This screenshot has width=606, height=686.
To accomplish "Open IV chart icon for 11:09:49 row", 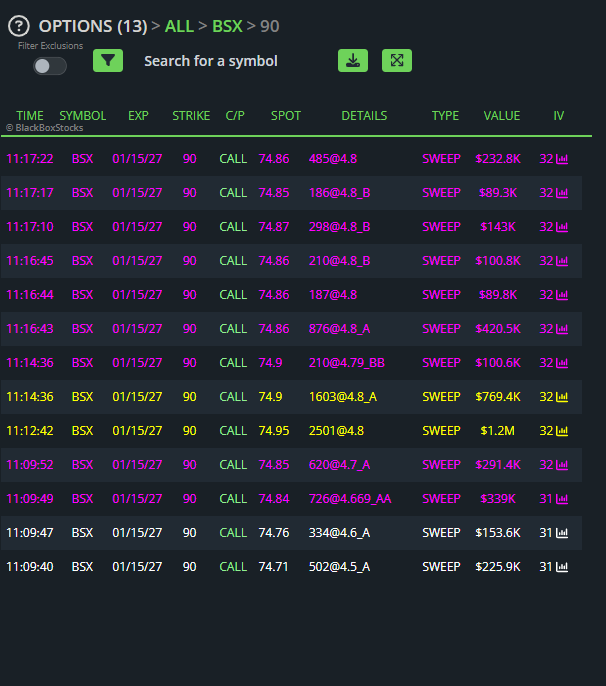I will coord(562,499).
